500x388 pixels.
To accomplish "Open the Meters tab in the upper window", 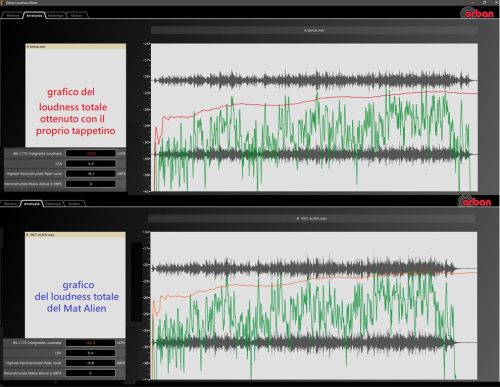I will point(13,15).
